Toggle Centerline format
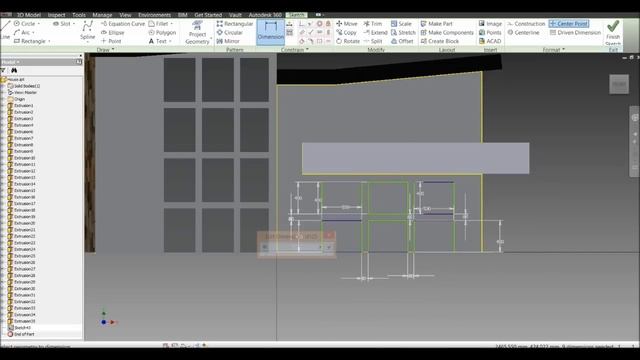The image size is (640, 360). click(523, 32)
